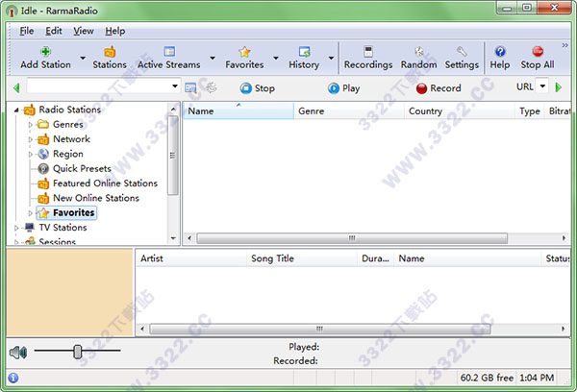Viewport: 577px width, 392px height.
Task: Click the Stop All toolbar icon
Action: click(537, 52)
